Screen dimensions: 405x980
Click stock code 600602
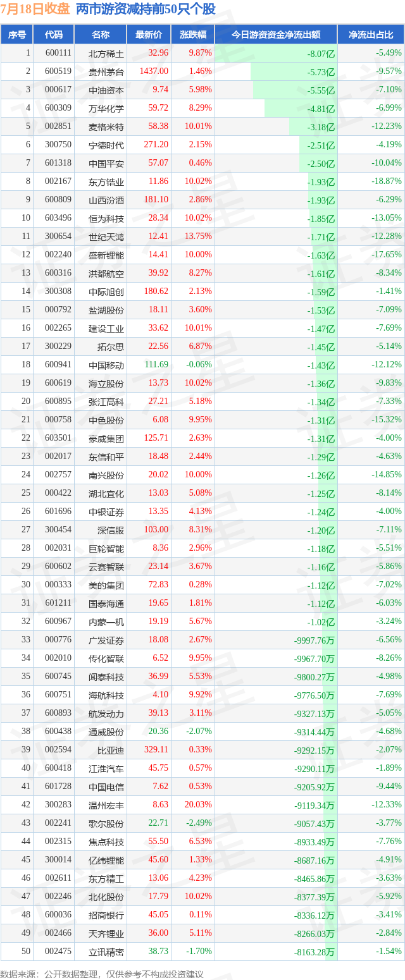(58, 567)
